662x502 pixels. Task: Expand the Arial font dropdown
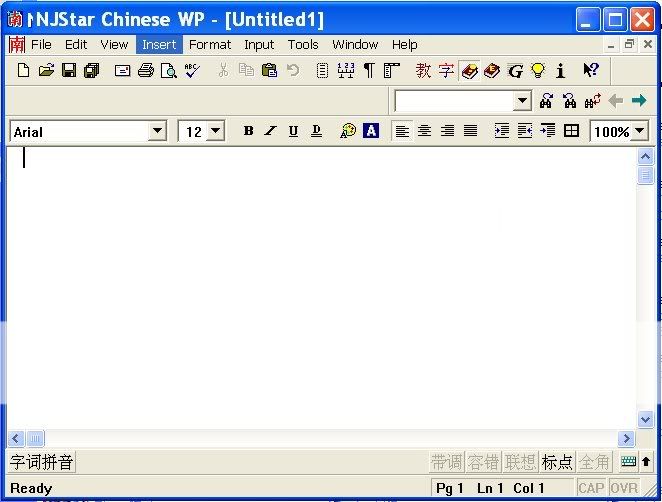click(157, 131)
